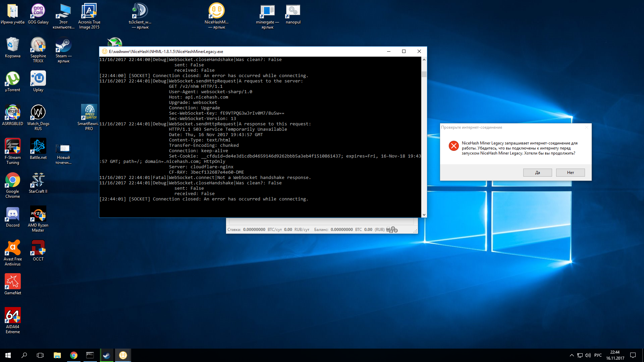Click the Да button in dialog
Screen dimensions: 644x362
coord(537,173)
